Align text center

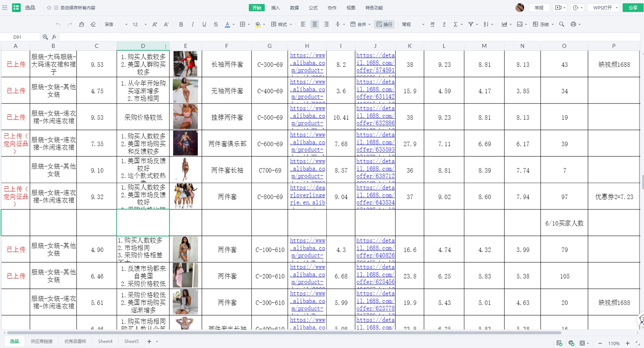point(314,24)
